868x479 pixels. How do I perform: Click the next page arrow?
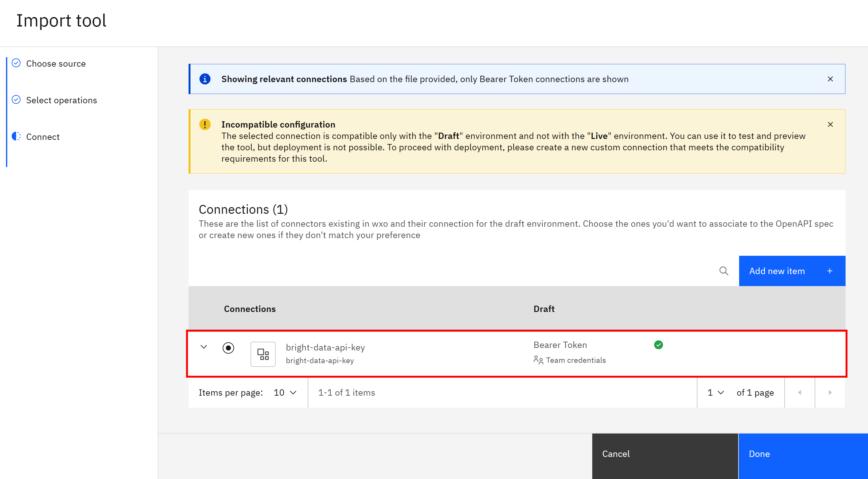pos(830,392)
